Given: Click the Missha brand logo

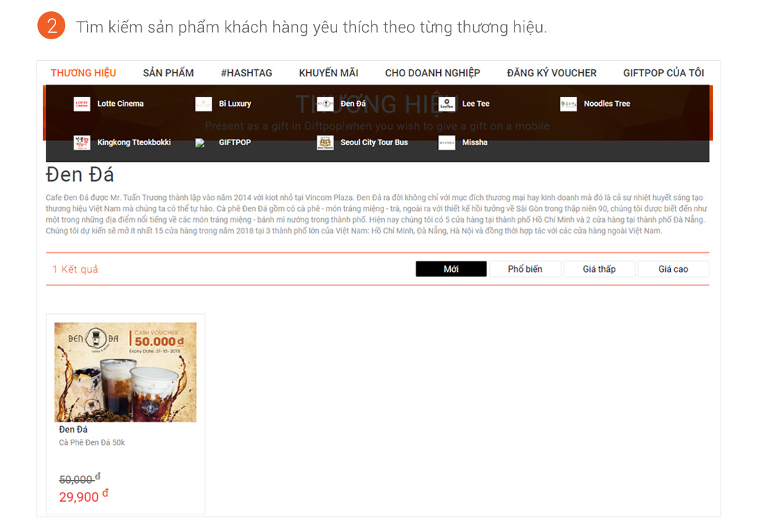Looking at the screenshot, I should 446,142.
